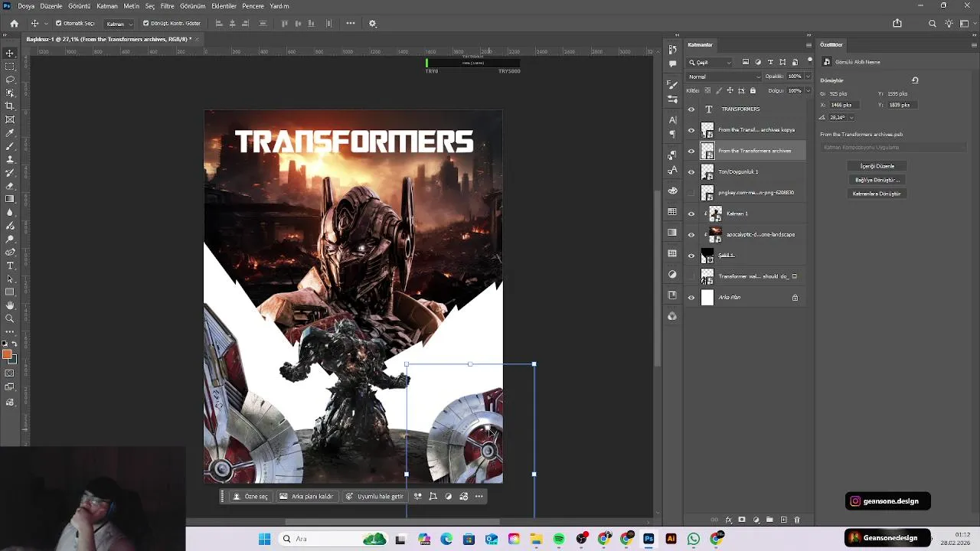Show the Transformer wallpaper layer
Viewport: 980px width, 551px height.
click(x=691, y=276)
